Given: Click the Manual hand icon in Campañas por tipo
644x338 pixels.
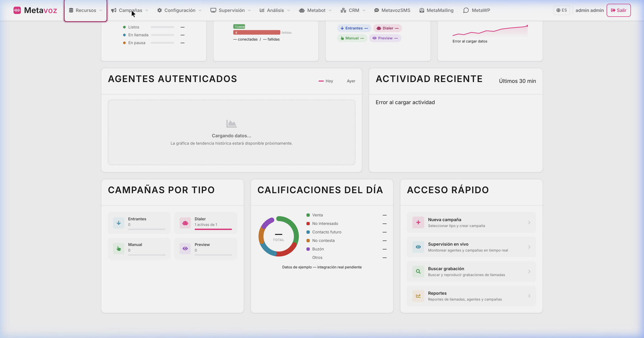Looking at the screenshot, I should [x=119, y=248].
